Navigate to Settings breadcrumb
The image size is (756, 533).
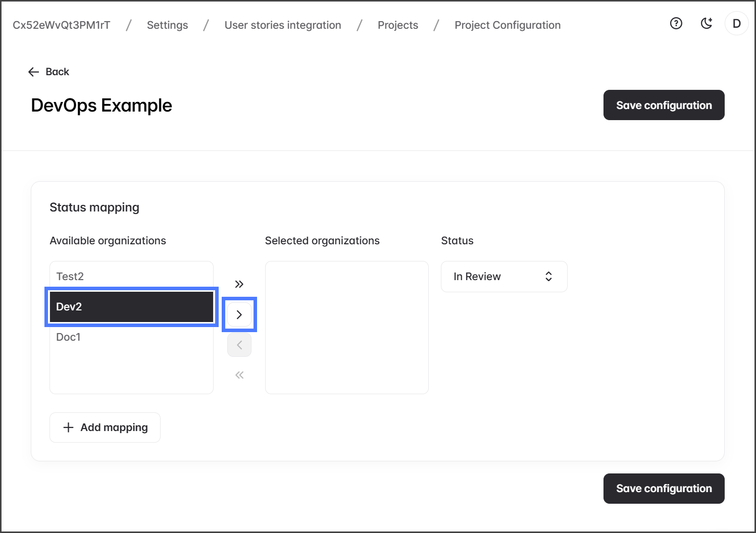(x=167, y=25)
